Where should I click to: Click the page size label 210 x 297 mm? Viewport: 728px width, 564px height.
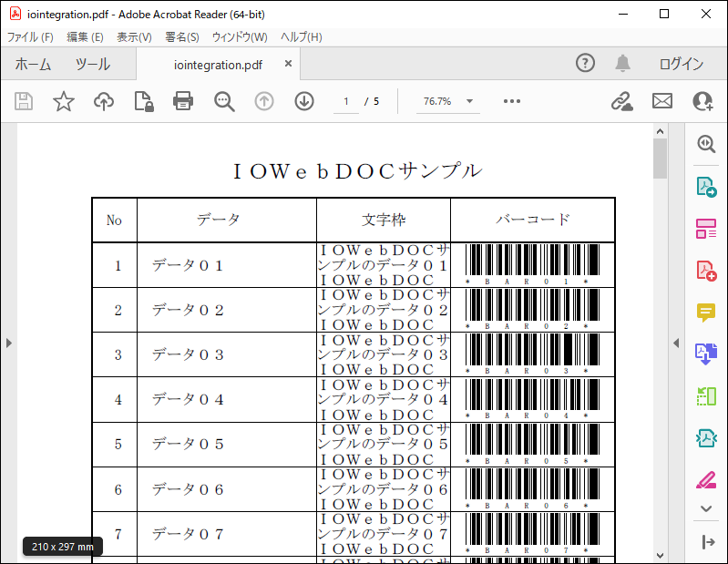63,547
